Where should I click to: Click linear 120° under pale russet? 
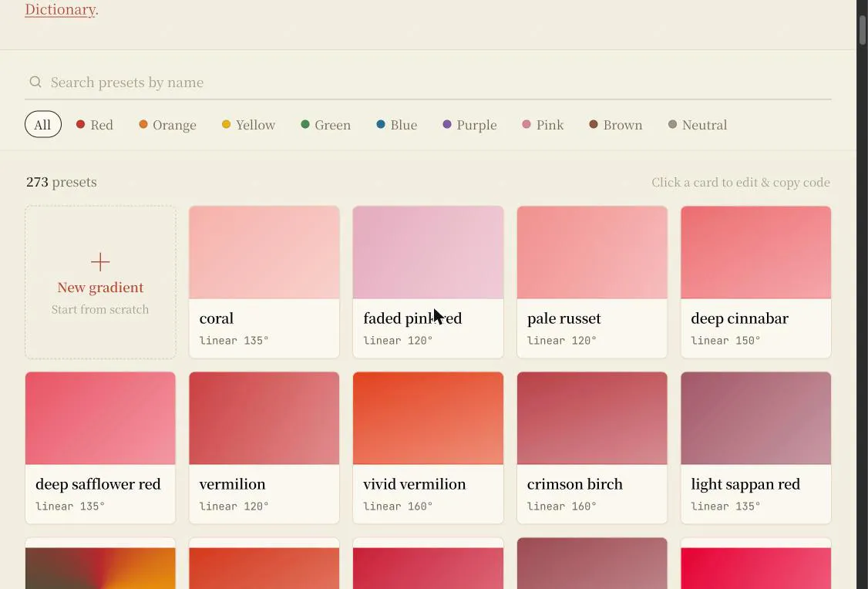561,341
